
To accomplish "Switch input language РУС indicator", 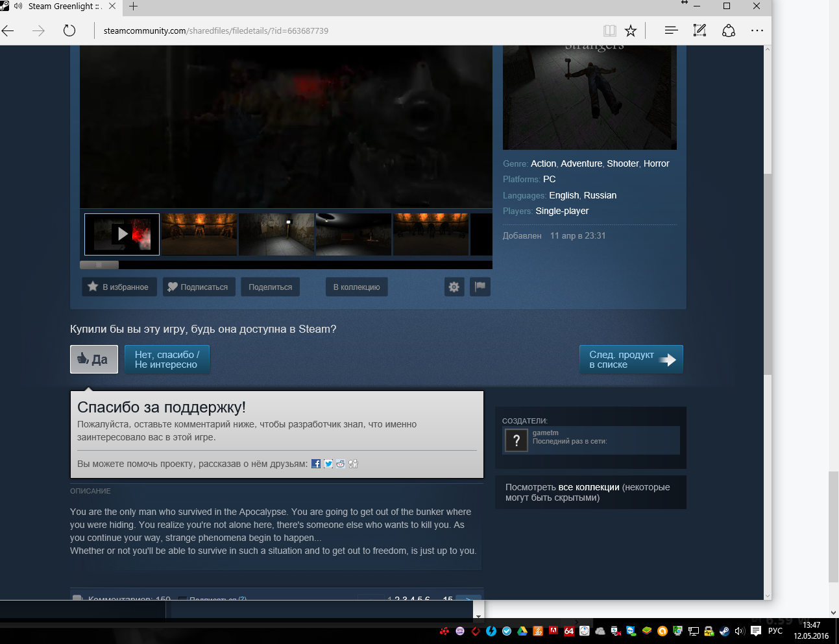I will pyautogui.click(x=775, y=631).
